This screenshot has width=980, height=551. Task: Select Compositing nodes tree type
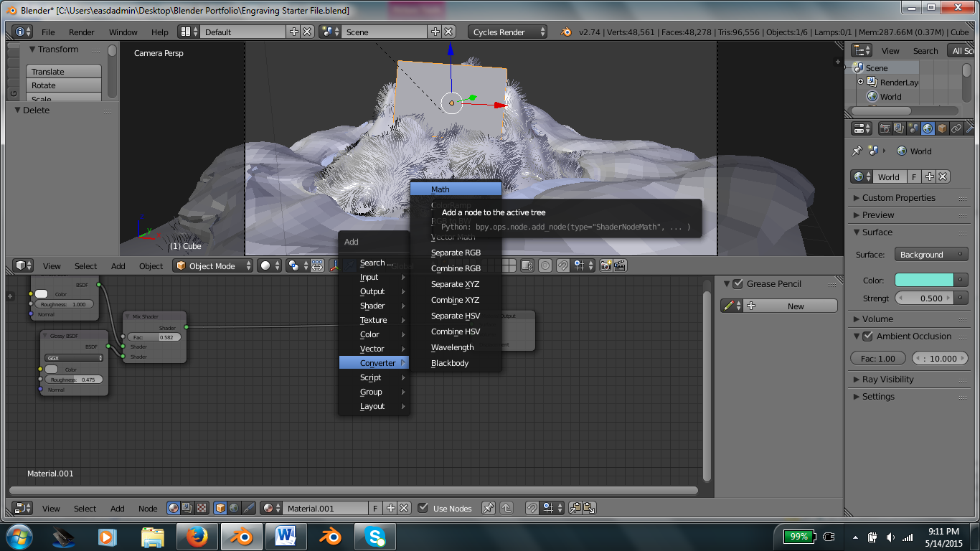187,508
